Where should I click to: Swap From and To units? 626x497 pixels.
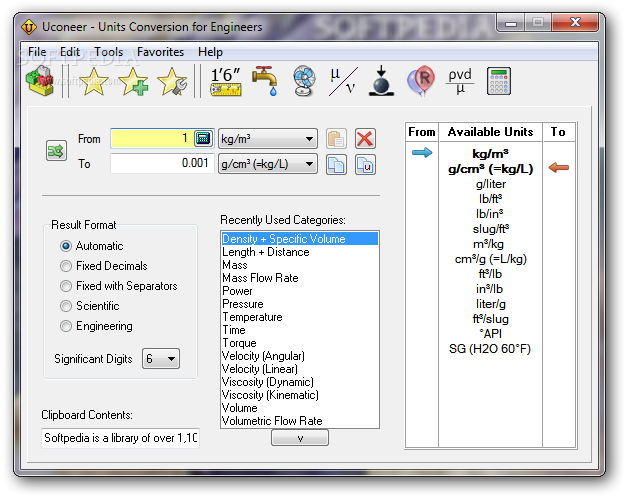[56, 151]
